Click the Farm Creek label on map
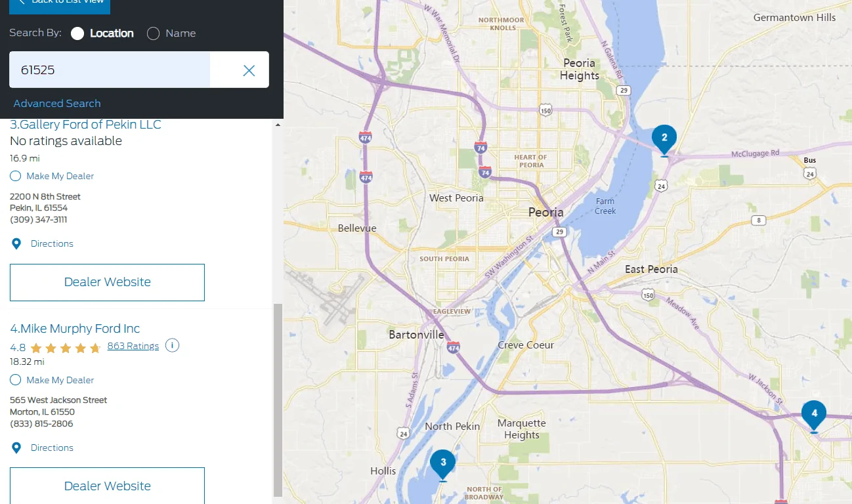852x504 pixels. pos(605,206)
